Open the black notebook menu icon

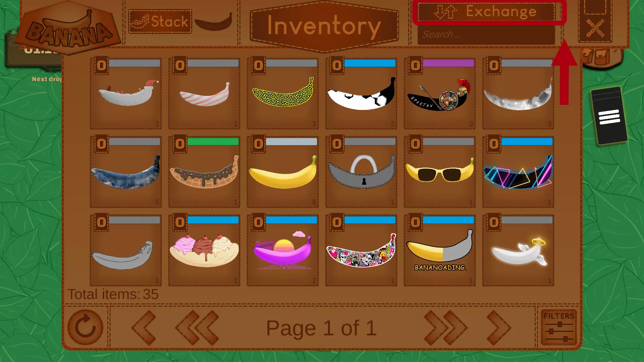(x=609, y=116)
